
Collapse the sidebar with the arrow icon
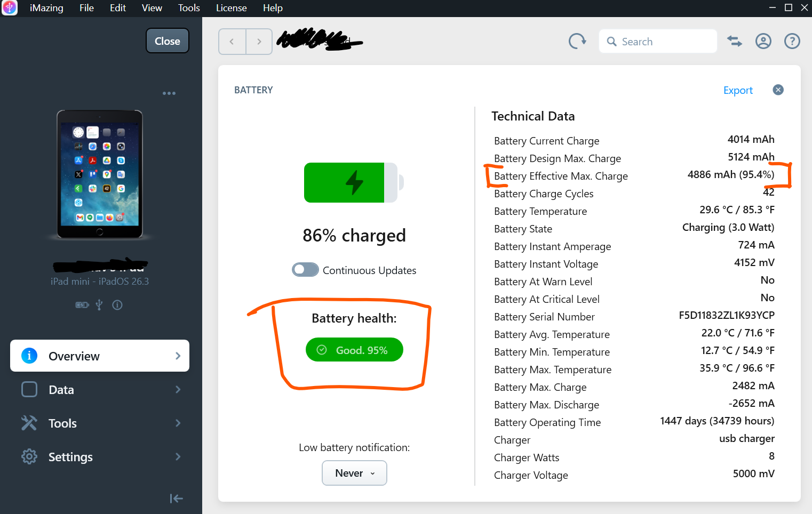[x=177, y=499]
